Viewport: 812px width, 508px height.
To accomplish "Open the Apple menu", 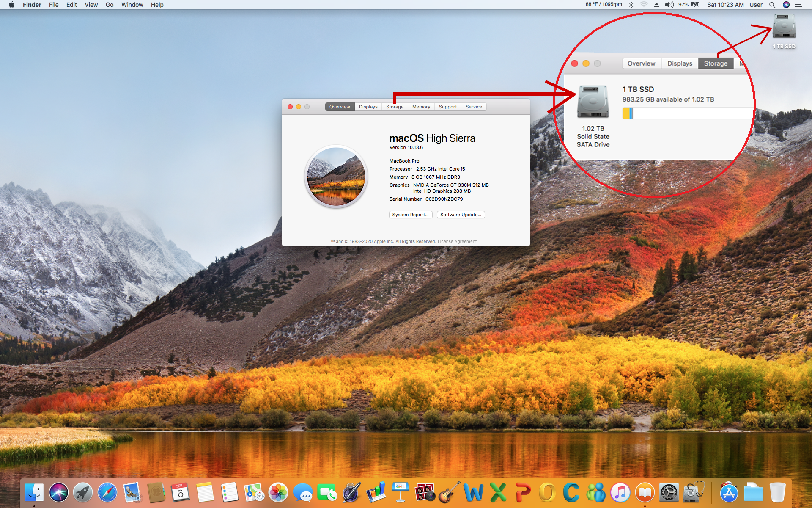I will [x=11, y=5].
